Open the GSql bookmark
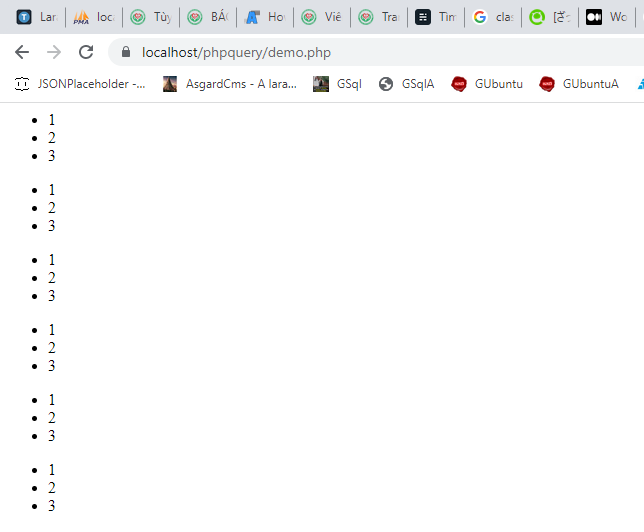 pyautogui.click(x=337, y=84)
